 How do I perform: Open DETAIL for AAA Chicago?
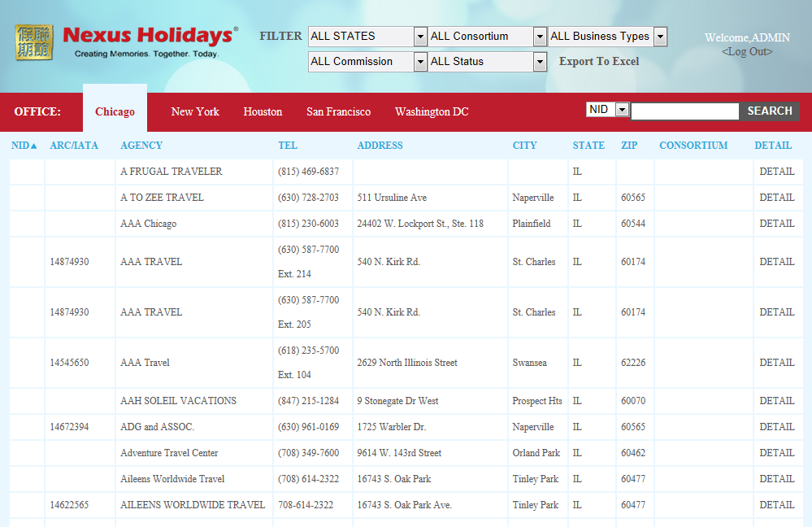(x=777, y=224)
